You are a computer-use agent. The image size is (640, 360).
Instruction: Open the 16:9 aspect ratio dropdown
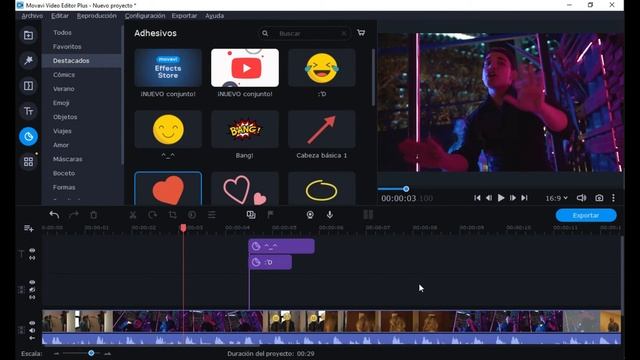556,198
